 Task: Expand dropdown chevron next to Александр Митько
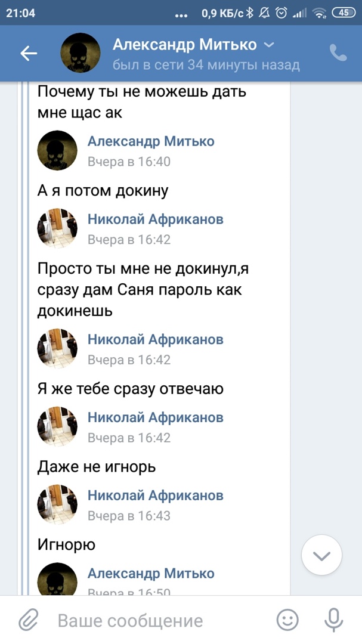[x=269, y=45]
